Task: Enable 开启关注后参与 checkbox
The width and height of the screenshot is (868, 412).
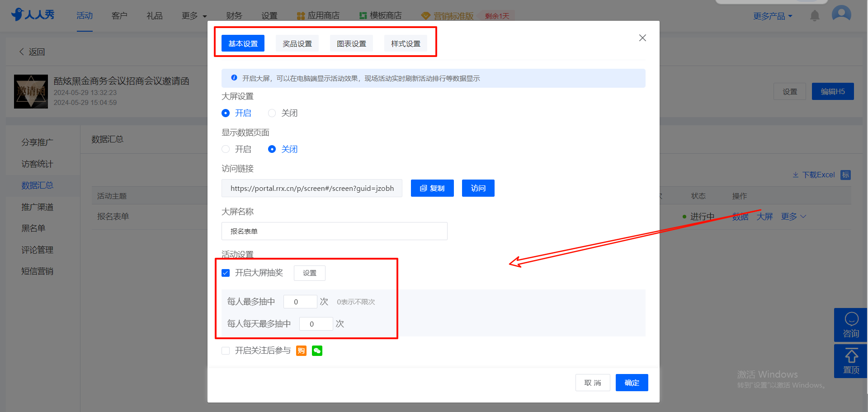Action: coord(226,350)
